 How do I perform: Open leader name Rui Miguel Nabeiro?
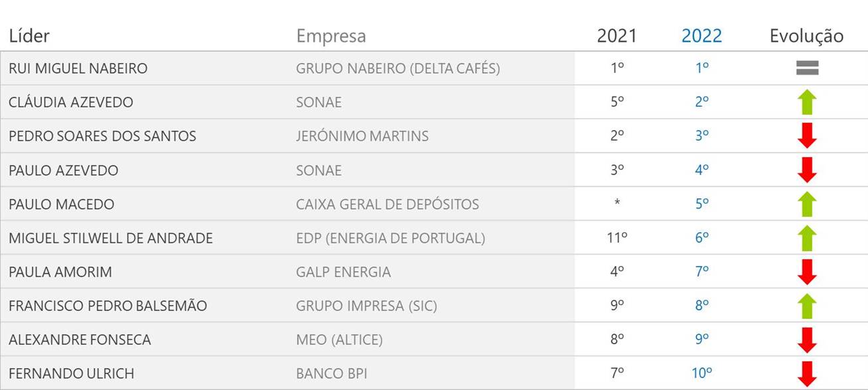(78, 68)
